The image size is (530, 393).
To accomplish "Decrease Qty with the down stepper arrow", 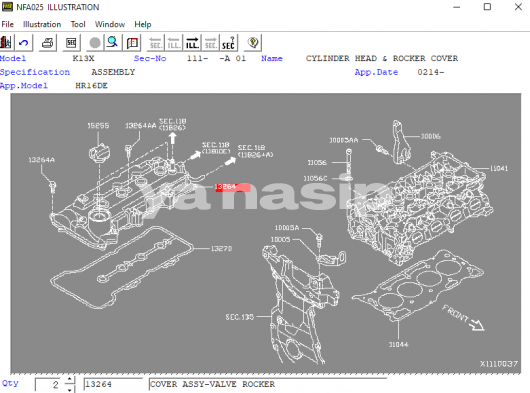I will click(x=70, y=389).
